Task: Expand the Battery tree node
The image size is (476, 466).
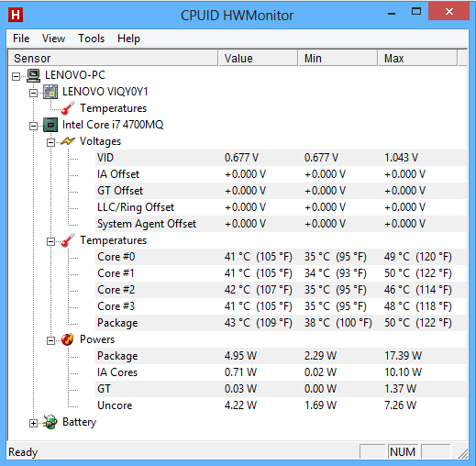Action: coord(33,423)
